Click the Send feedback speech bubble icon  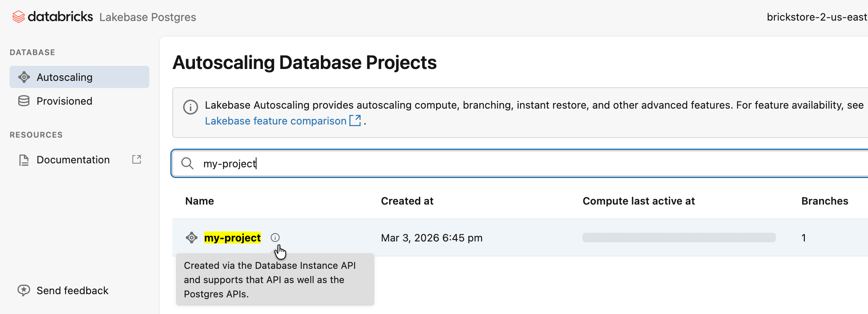(x=24, y=291)
